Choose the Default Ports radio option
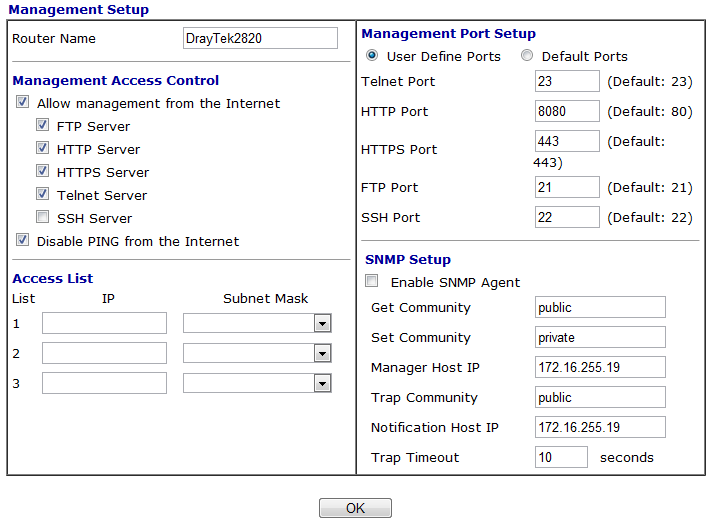This screenshot has width=712, height=522. tap(528, 56)
